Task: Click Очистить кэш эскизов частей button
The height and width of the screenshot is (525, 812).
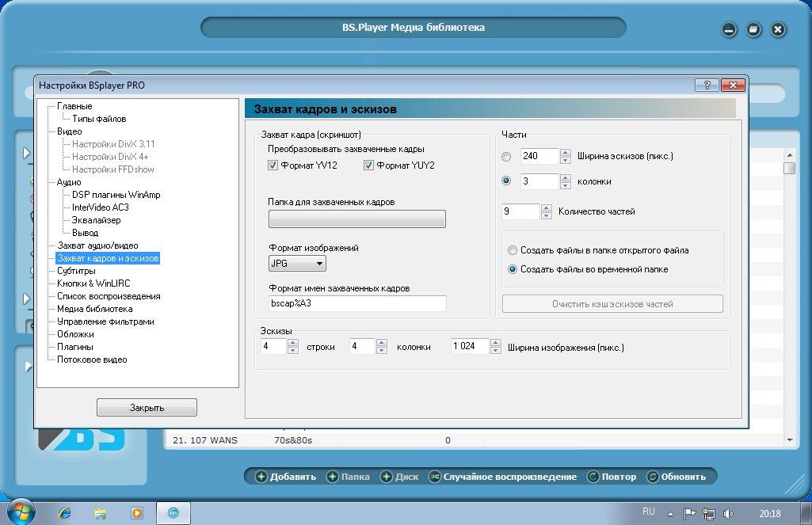Action: (x=612, y=304)
